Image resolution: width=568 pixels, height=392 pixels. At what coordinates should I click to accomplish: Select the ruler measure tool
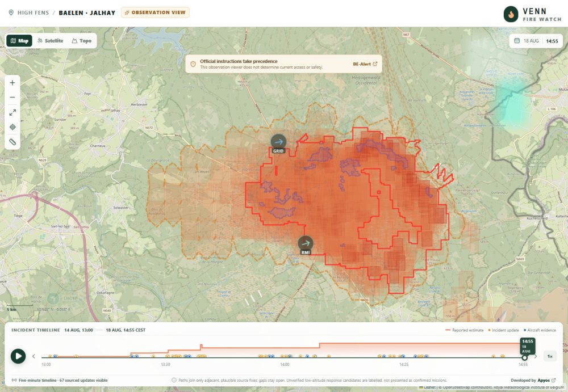tap(12, 142)
